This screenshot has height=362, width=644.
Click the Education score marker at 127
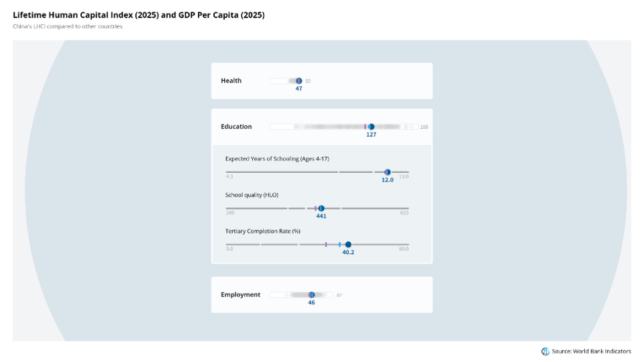coord(371,127)
